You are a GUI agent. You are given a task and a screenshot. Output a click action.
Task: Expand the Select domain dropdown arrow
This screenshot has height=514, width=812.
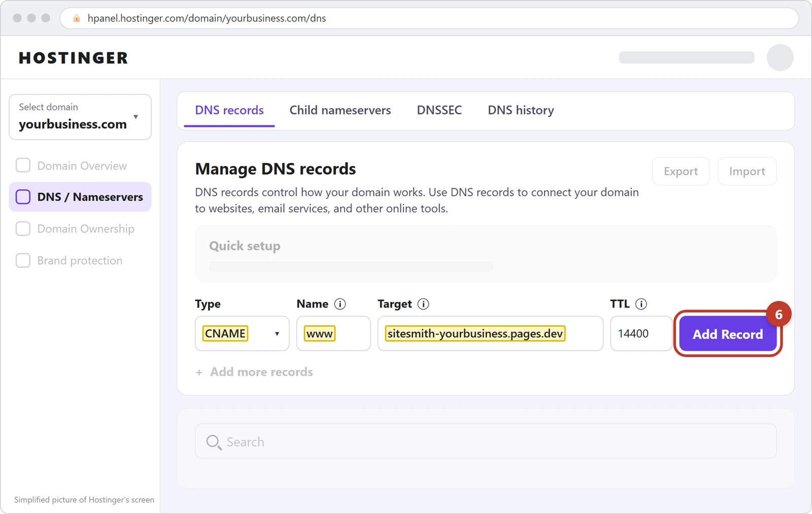point(136,117)
